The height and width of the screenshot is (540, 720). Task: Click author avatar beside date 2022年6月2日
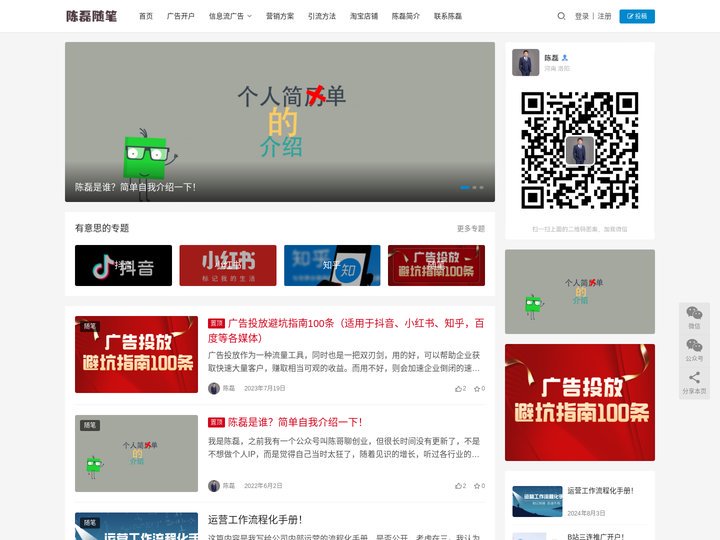click(214, 486)
